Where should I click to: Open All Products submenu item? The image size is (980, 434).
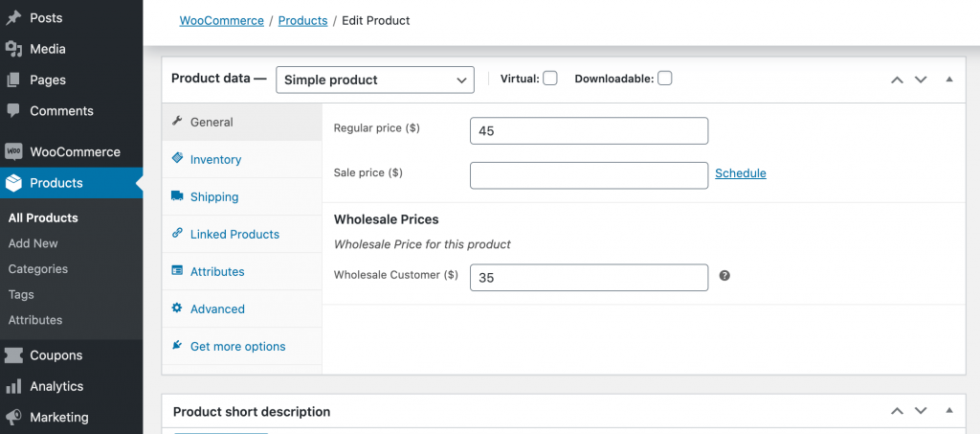click(43, 217)
